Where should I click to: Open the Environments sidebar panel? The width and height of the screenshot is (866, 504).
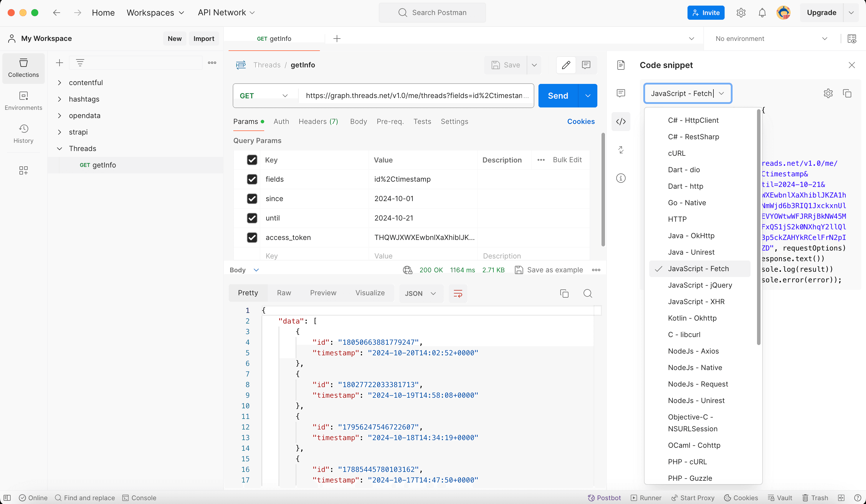point(23,101)
